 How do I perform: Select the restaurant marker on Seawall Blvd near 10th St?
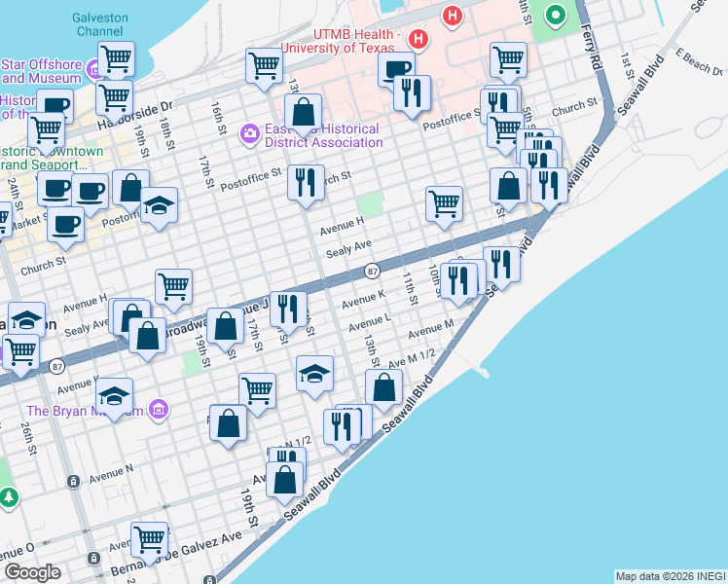point(501,265)
